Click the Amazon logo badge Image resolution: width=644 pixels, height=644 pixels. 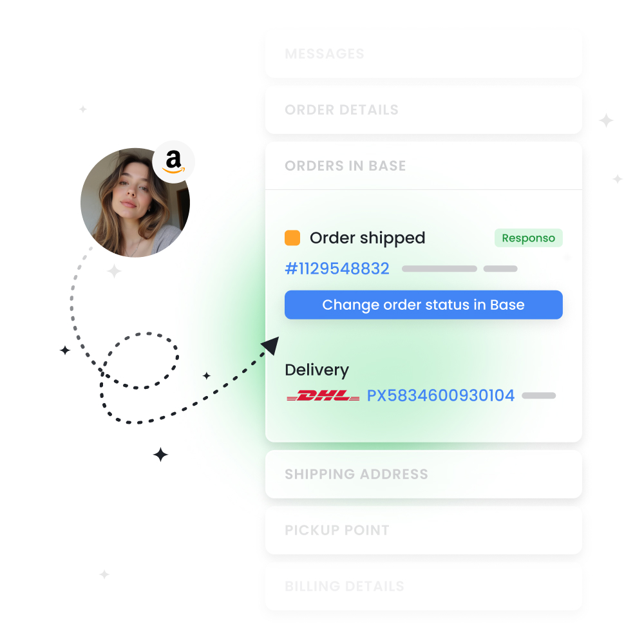173,162
